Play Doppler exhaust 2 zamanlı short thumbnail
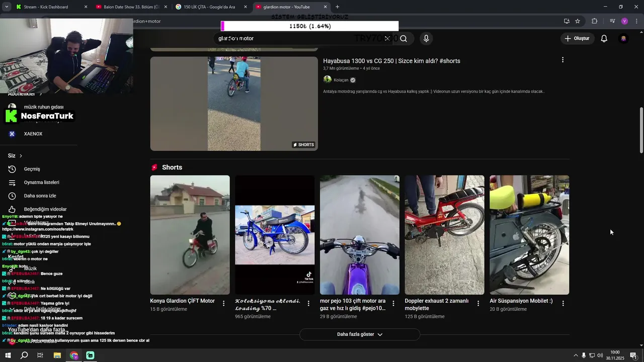The width and height of the screenshot is (644, 362). coord(444,235)
